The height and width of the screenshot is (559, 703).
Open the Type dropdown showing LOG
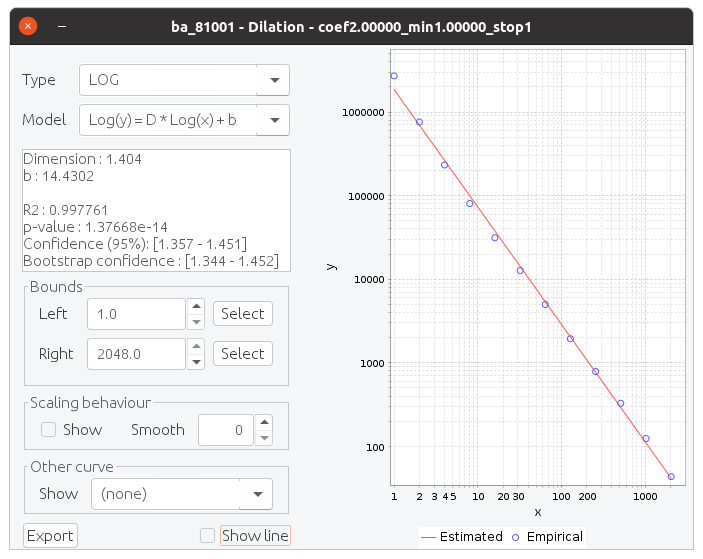(x=273, y=80)
